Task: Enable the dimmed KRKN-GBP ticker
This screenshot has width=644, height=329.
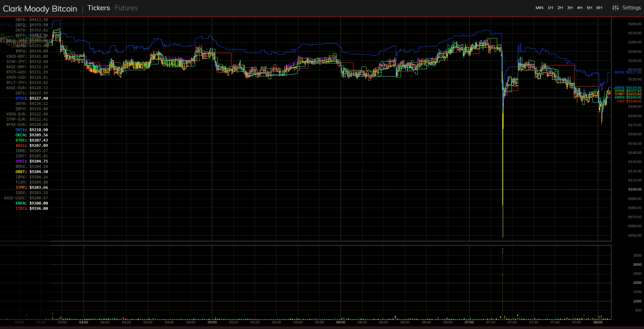Action: [16, 56]
